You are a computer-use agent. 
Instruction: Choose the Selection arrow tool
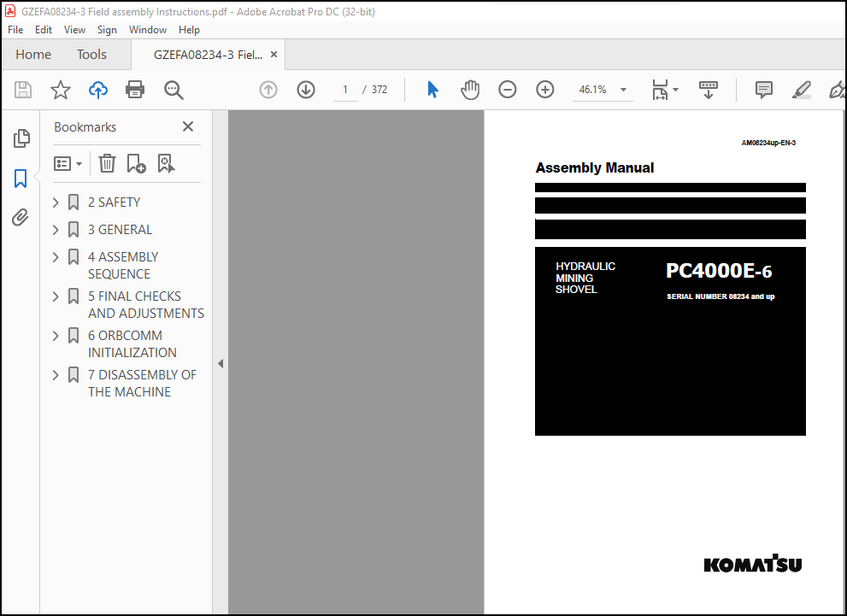432,90
